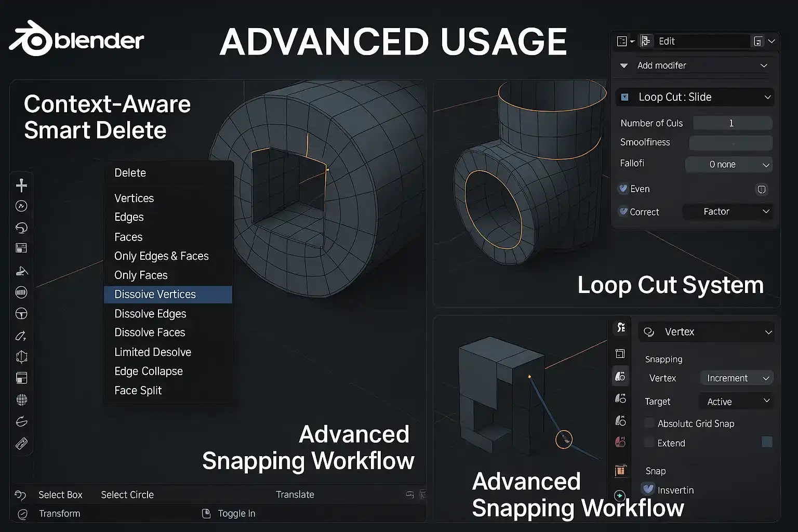Click the pin icon right of Edit field
This screenshot has width=798, height=532.
[x=758, y=41]
